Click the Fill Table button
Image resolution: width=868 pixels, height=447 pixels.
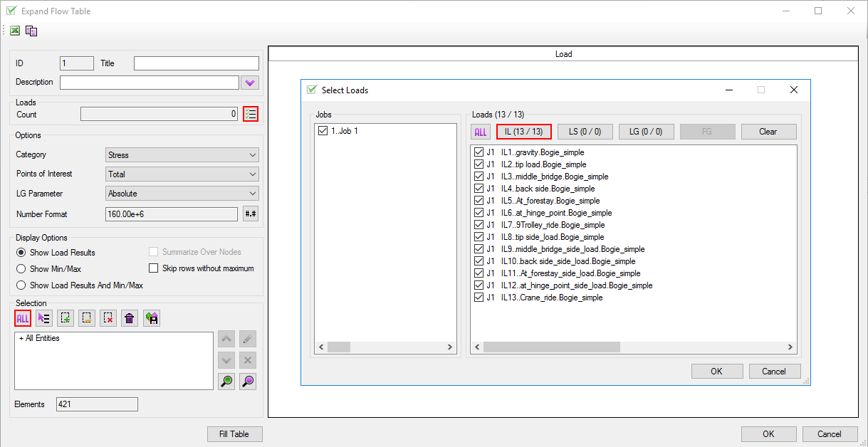235,434
